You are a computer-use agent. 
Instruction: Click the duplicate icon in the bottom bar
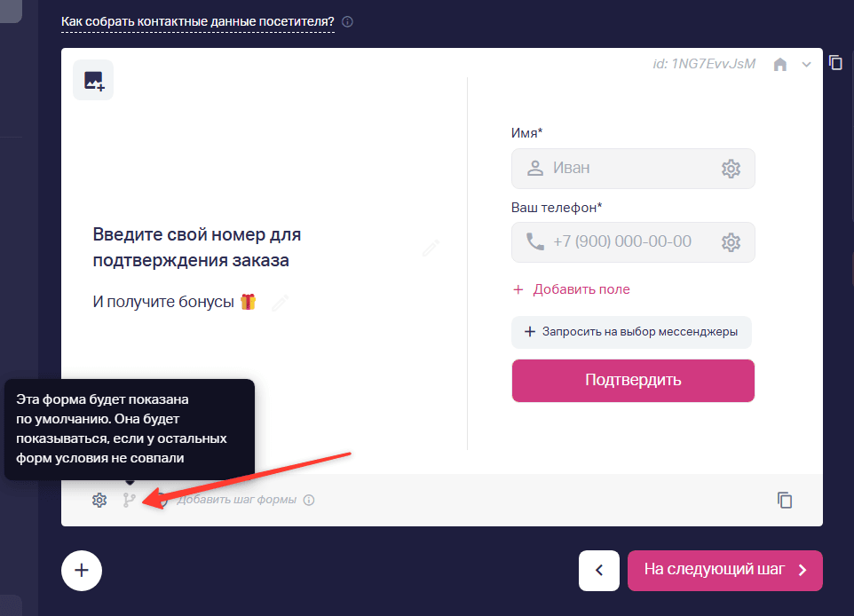click(785, 500)
